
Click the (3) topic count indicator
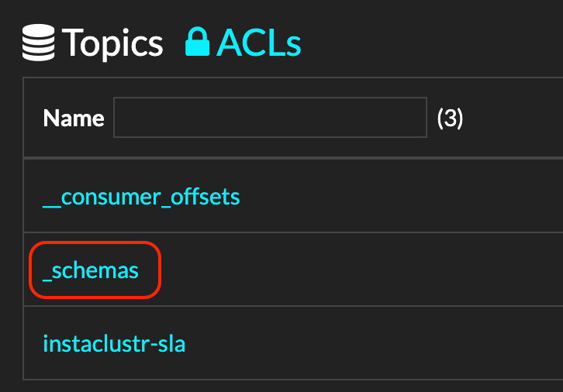coord(450,118)
